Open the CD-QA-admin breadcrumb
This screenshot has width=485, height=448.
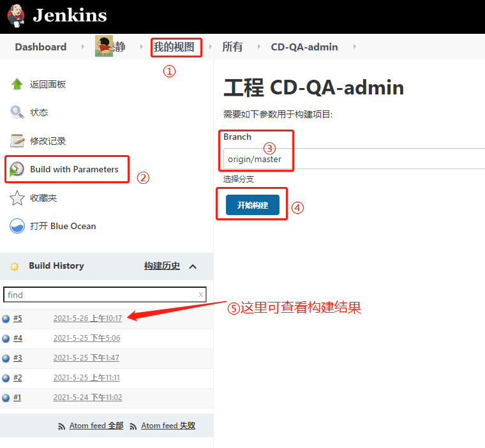[x=304, y=47]
